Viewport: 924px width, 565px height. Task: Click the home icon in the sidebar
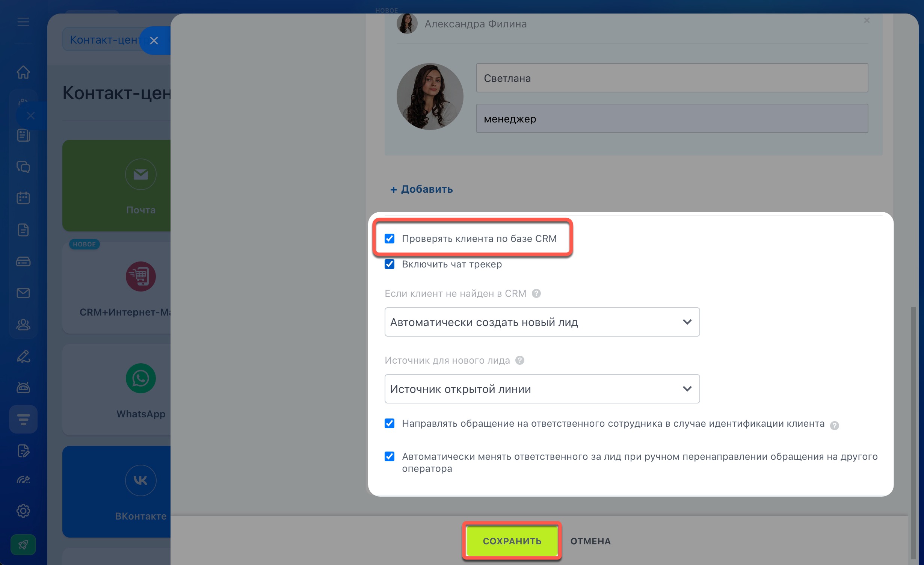(23, 72)
